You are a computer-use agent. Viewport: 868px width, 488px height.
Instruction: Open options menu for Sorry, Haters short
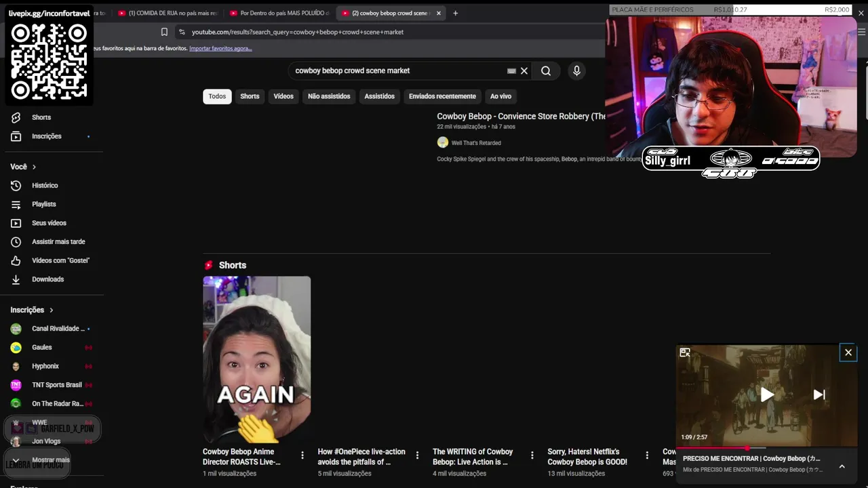pos(647,455)
